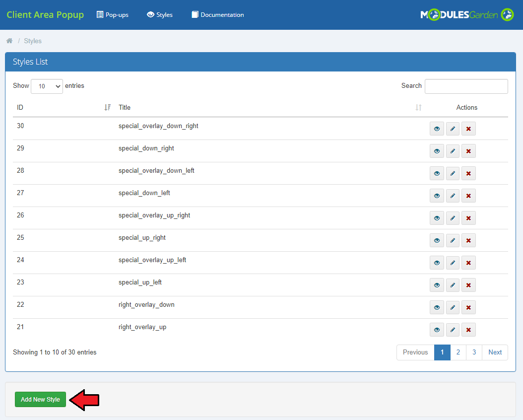The image size is (523, 420).
Task: Sort the list by Title column
Action: coord(418,107)
